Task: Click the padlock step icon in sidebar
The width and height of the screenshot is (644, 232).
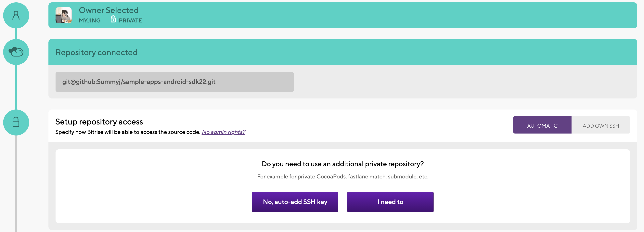Action: 16,122
